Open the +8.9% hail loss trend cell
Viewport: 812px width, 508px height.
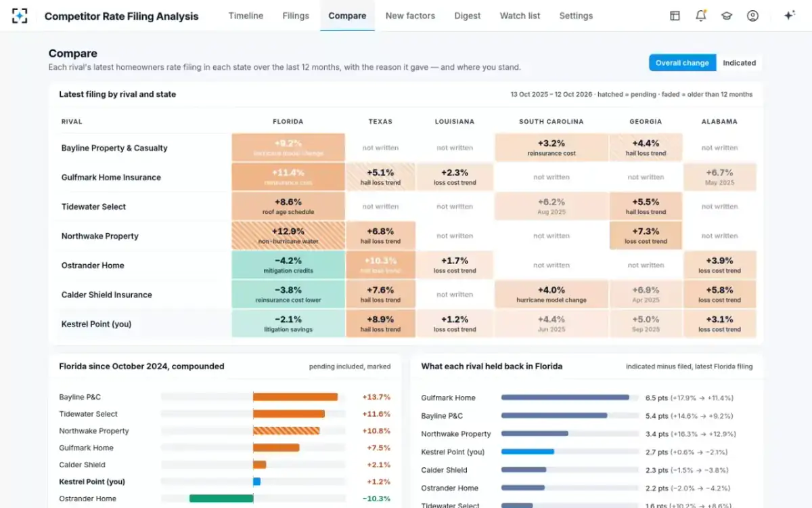pyautogui.click(x=380, y=324)
